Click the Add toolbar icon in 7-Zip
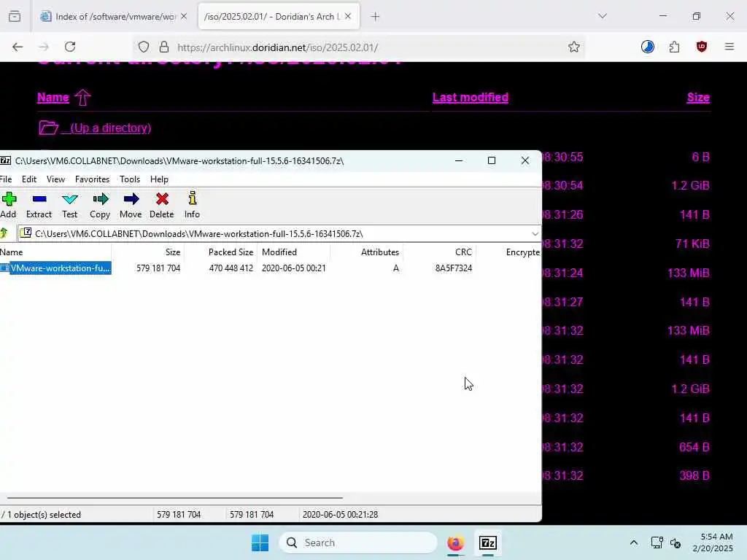The width and height of the screenshot is (747, 560). tap(9, 205)
